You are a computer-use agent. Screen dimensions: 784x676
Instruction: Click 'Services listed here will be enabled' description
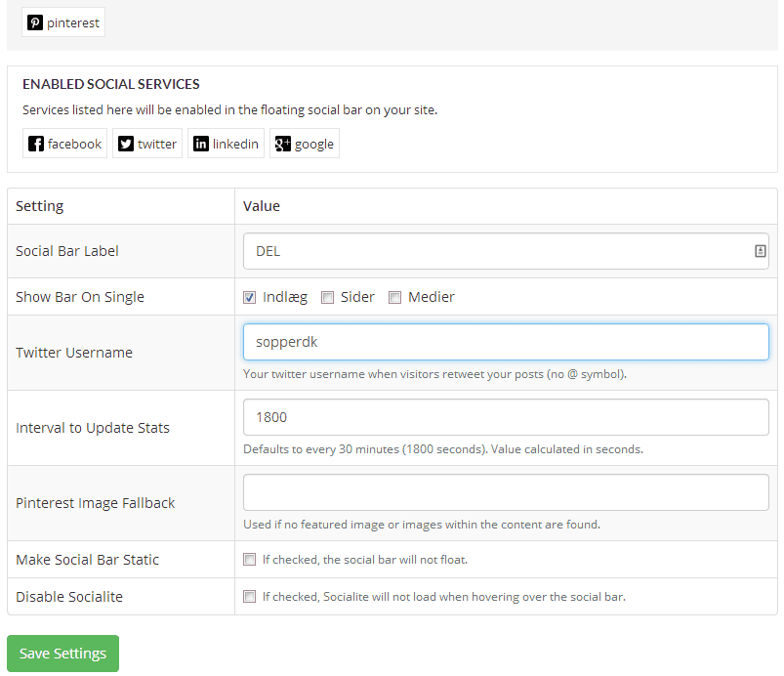(x=230, y=110)
